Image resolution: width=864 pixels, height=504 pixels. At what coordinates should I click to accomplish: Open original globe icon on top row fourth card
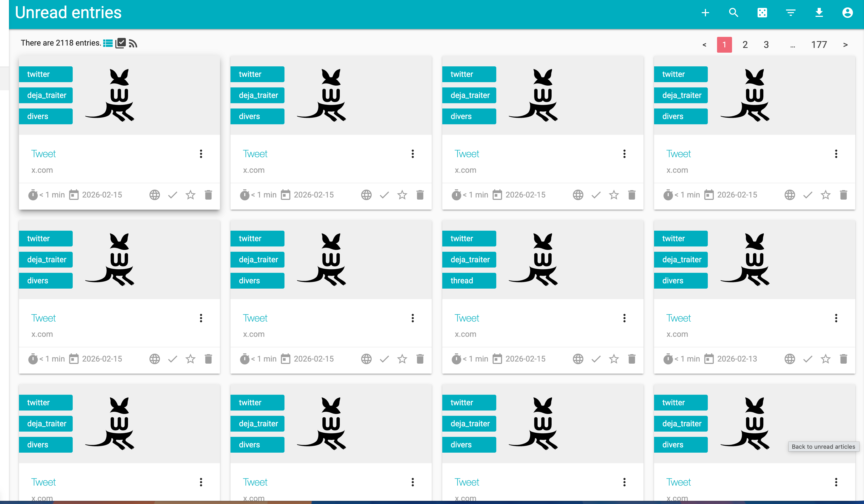(x=790, y=195)
